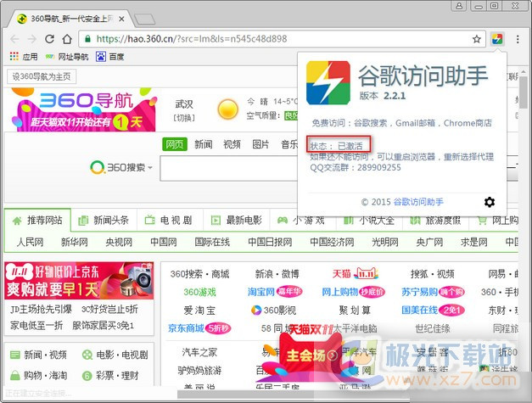The width and height of the screenshot is (532, 403).
Task: Open the Chrome three-dot menu
Action: coord(517,39)
